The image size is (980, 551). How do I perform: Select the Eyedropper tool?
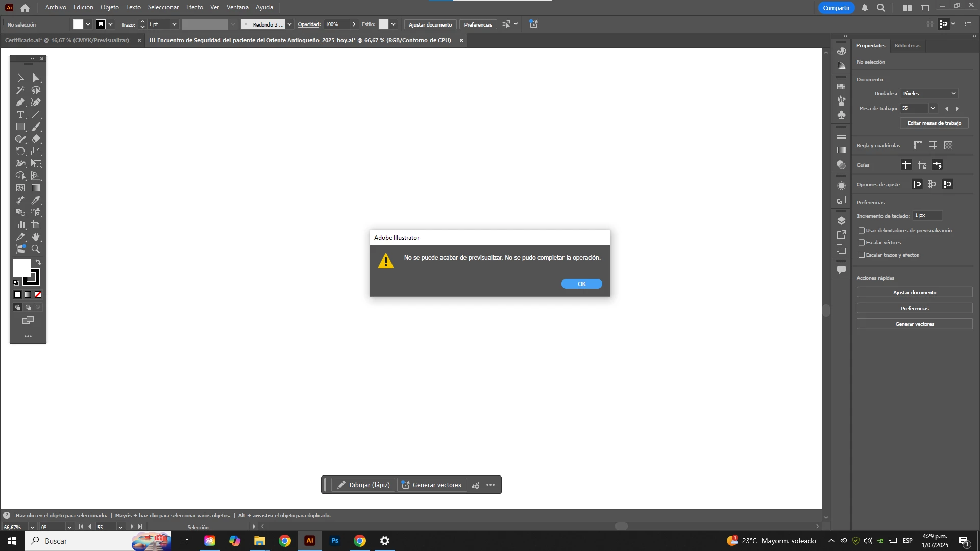(36, 201)
